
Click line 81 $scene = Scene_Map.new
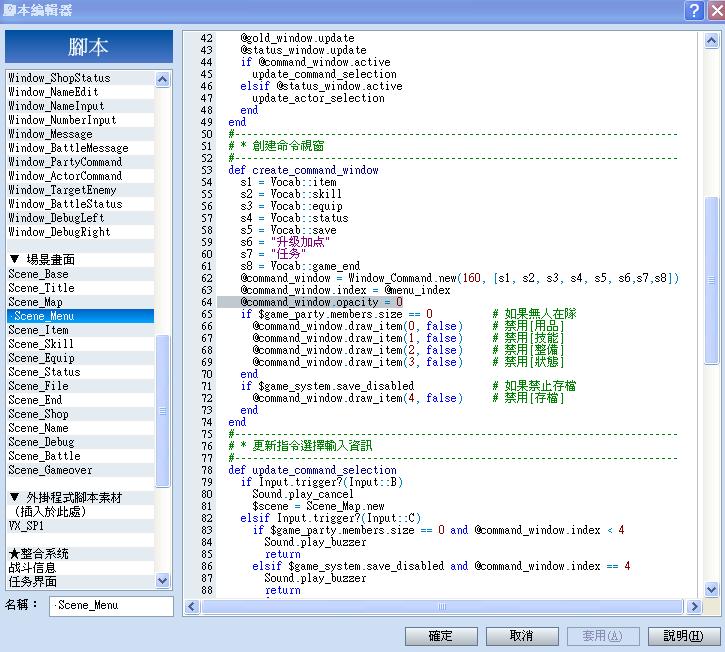point(318,506)
